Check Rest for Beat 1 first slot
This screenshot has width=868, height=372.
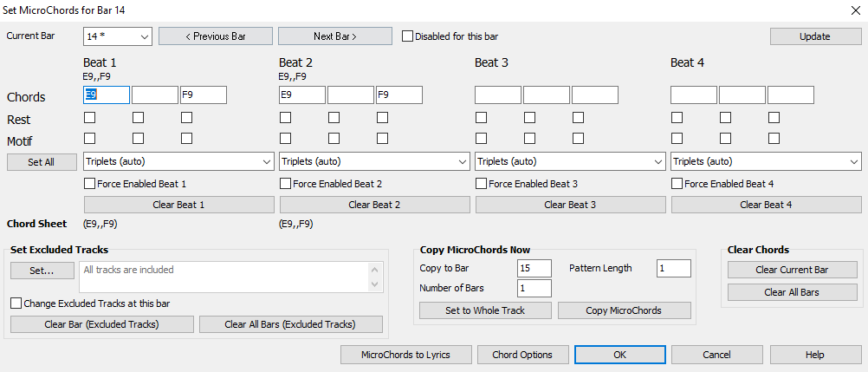(x=90, y=118)
